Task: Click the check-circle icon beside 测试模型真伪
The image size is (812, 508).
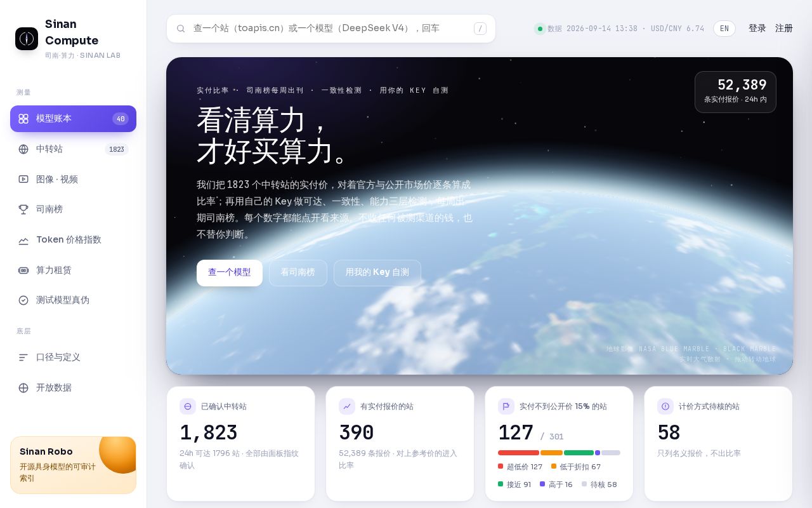Action: click(23, 300)
